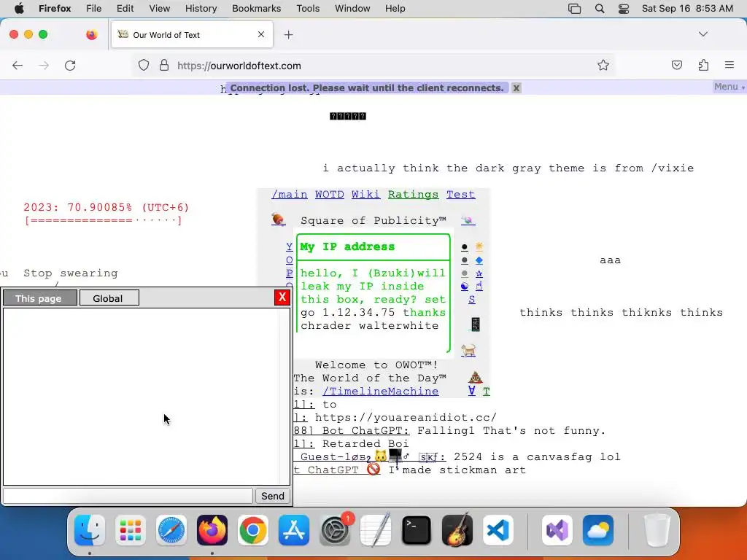The image size is (747, 560).
Task: Expand the OWOT Menu dropdown
Action: [729, 87]
